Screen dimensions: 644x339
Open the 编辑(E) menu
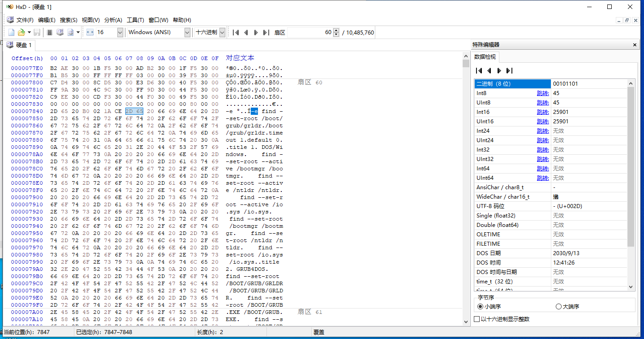(x=47, y=20)
